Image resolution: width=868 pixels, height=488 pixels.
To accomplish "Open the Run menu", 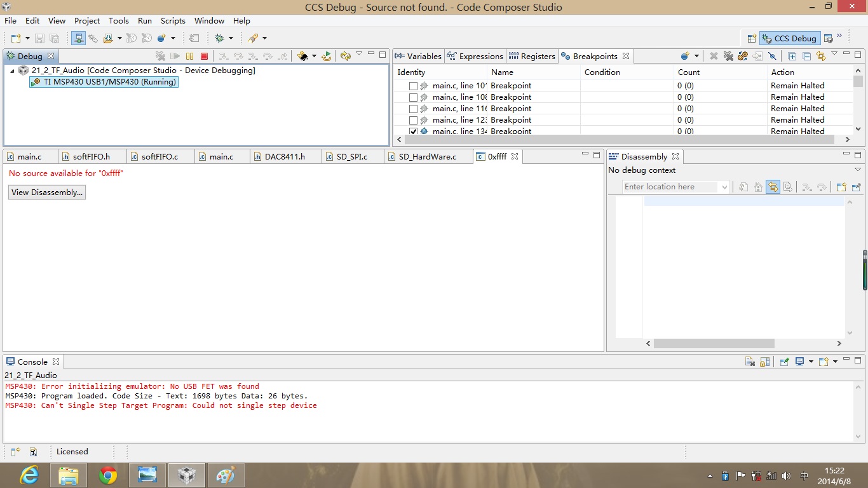I will tap(145, 21).
